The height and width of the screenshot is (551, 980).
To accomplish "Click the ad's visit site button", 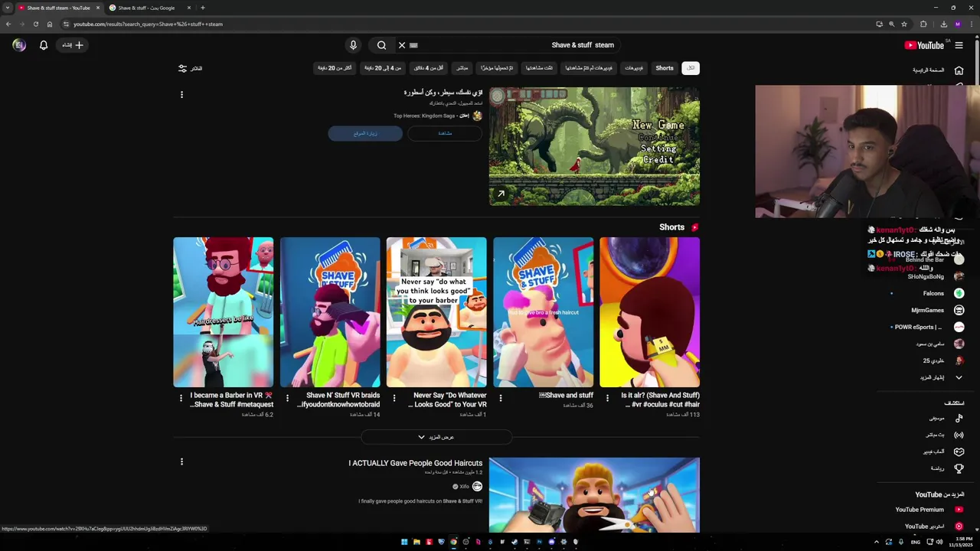I will tap(365, 133).
